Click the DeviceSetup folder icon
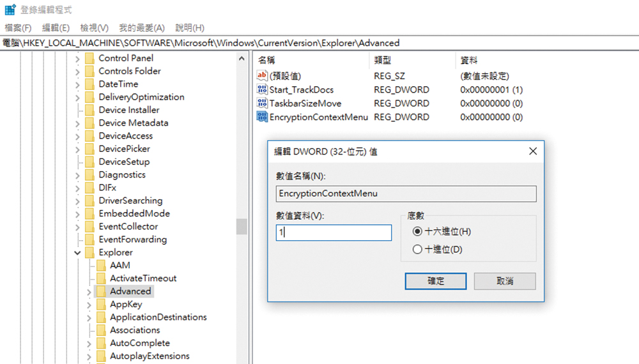639x364 pixels. tap(89, 162)
